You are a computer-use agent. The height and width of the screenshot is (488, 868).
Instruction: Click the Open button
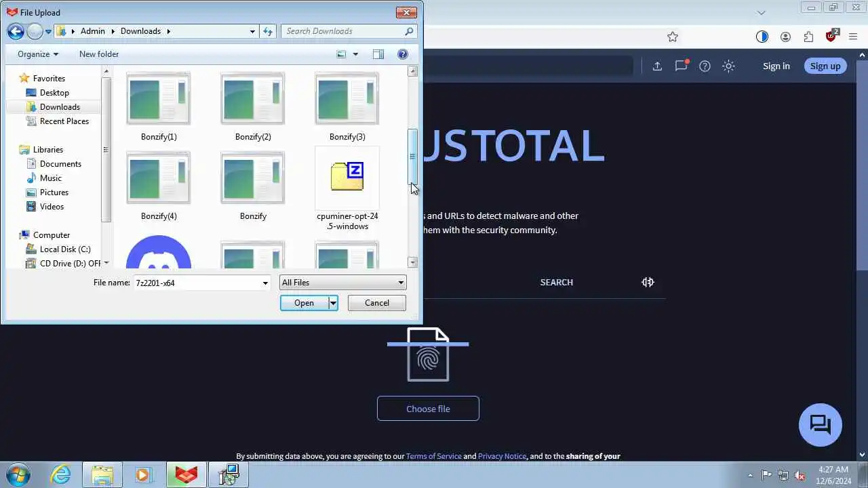304,303
